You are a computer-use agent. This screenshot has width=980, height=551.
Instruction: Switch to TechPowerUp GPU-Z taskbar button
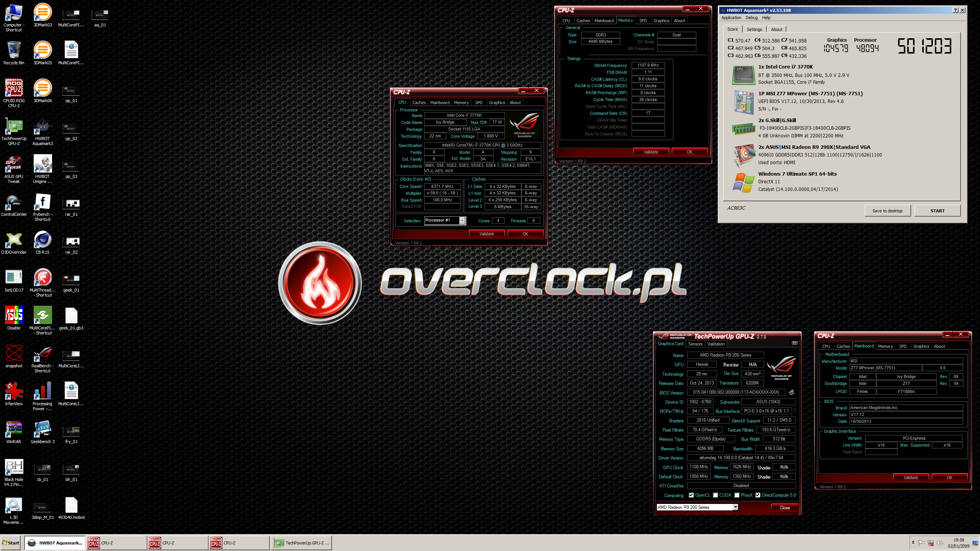[x=302, y=543]
